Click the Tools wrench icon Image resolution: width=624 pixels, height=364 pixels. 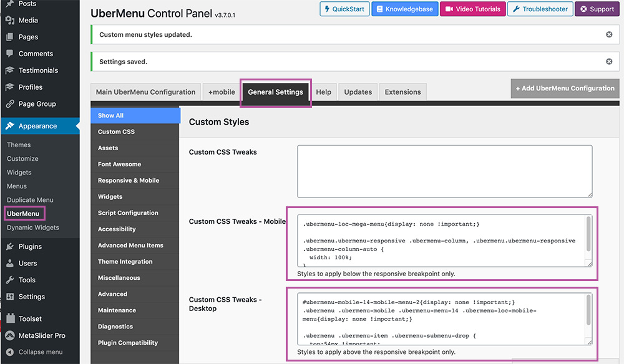click(x=10, y=280)
